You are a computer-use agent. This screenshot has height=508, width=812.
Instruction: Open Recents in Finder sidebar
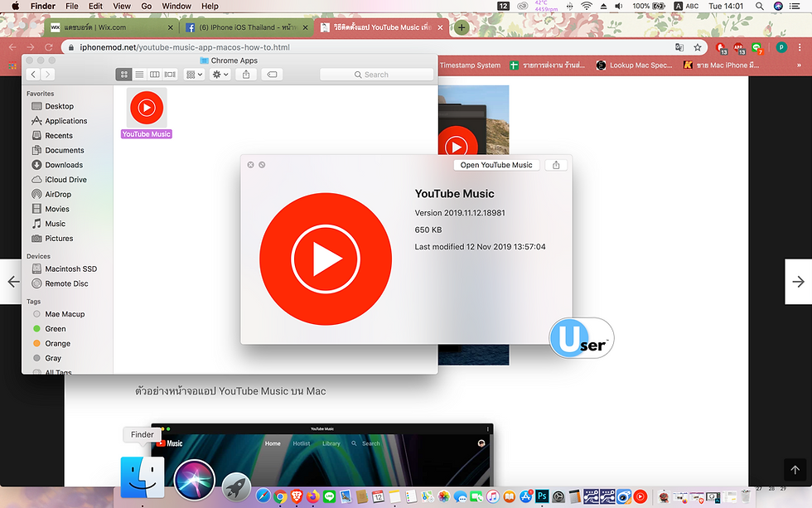click(59, 136)
